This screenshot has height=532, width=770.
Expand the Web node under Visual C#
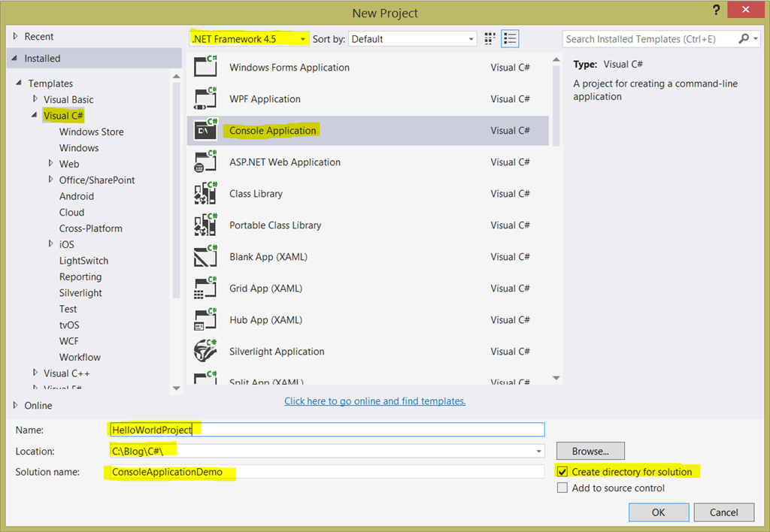pos(50,164)
